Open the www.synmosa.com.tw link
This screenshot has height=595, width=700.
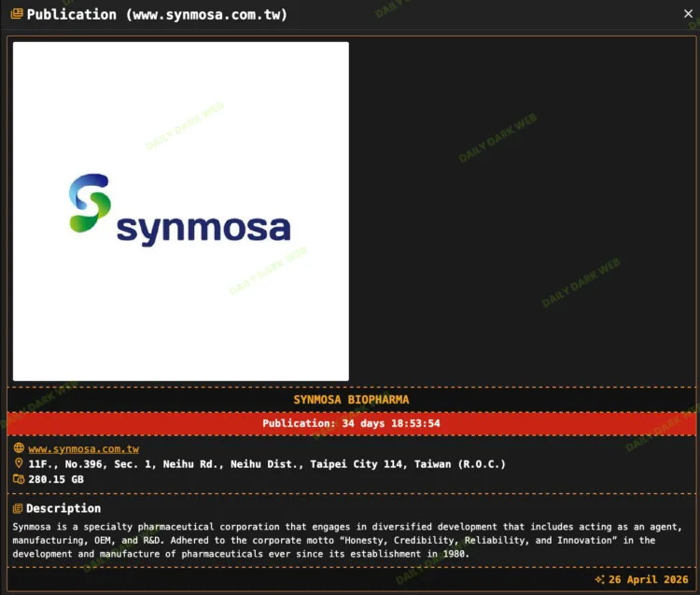point(83,449)
